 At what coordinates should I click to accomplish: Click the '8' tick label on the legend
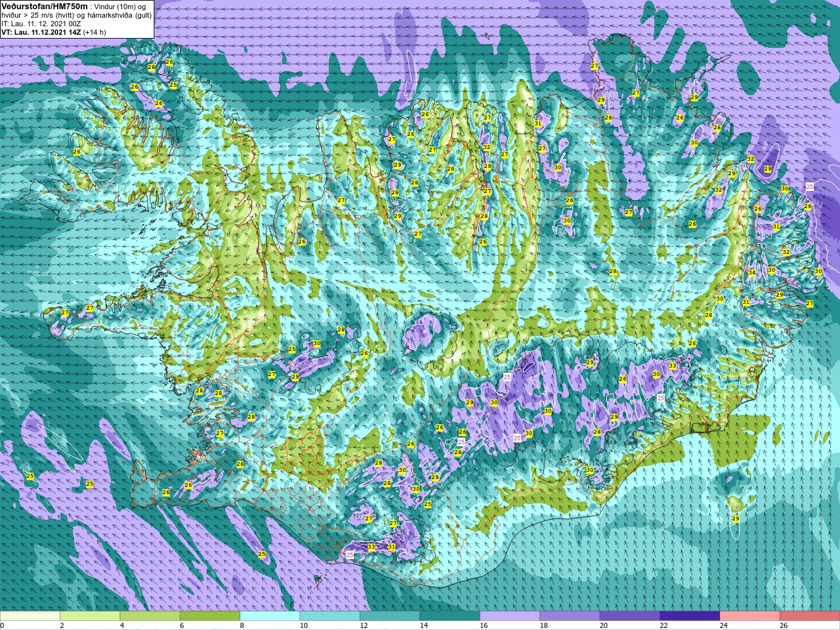click(x=241, y=625)
